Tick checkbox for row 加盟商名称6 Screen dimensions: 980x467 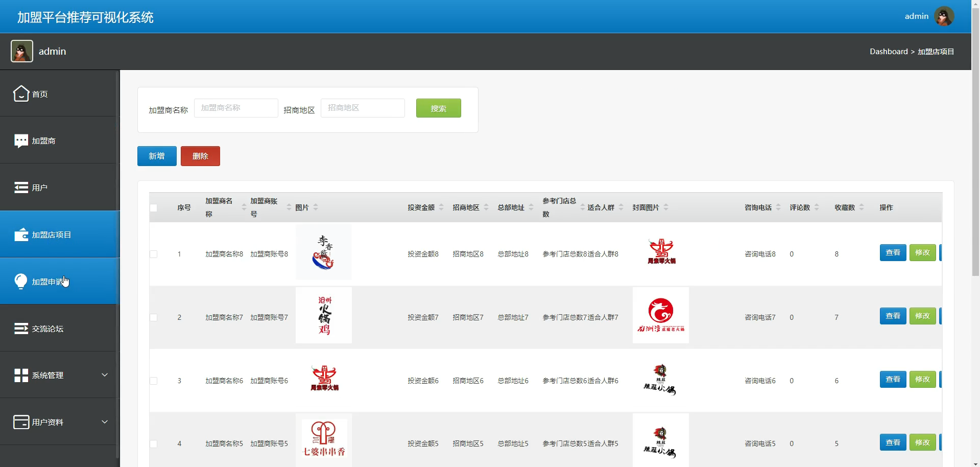pos(153,381)
